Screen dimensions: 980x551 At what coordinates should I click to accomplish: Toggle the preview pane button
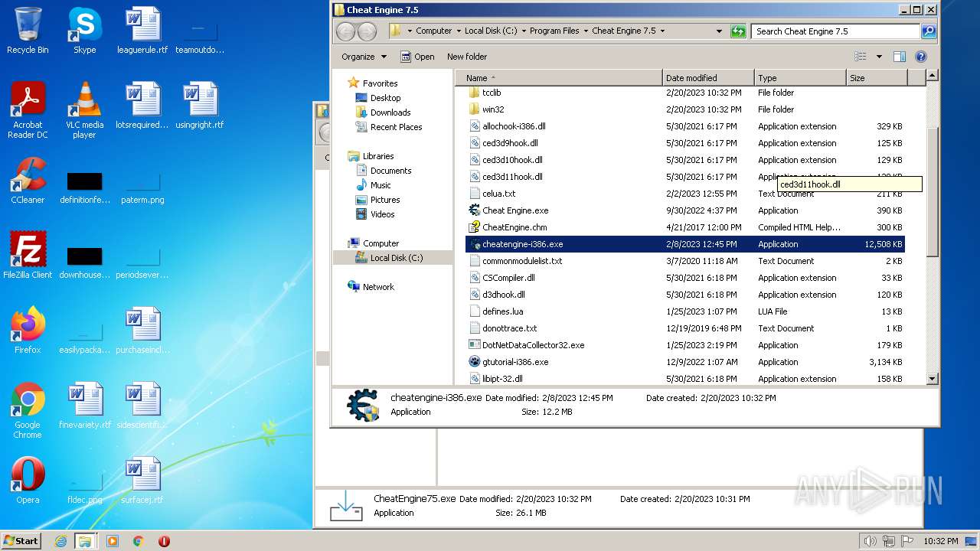900,57
